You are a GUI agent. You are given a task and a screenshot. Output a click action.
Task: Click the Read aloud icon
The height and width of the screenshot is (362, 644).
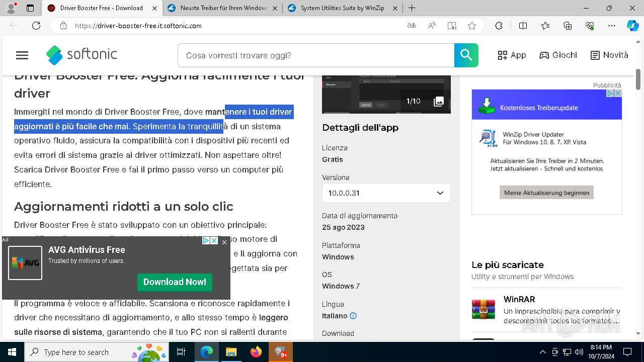[x=432, y=26]
